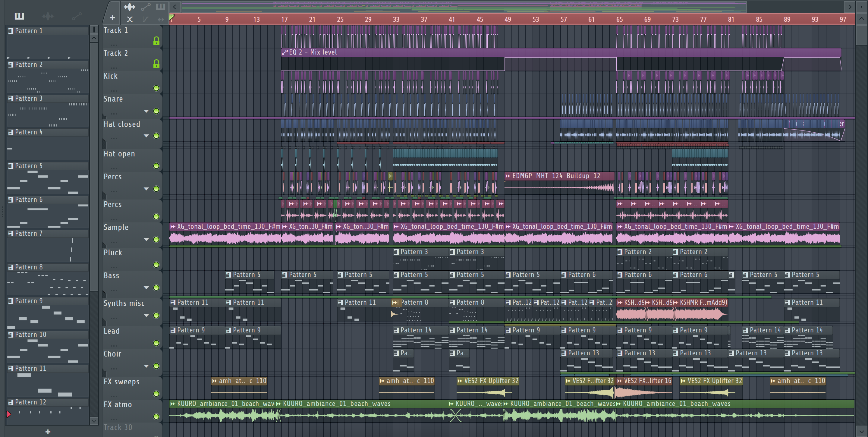Click the left arrow of the overview scrollbar

[175, 6]
